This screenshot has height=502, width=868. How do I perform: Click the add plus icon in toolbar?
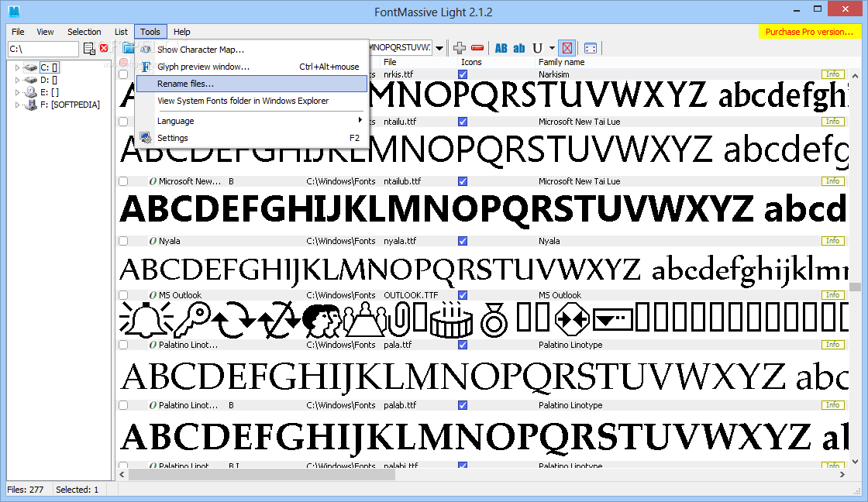pos(459,48)
